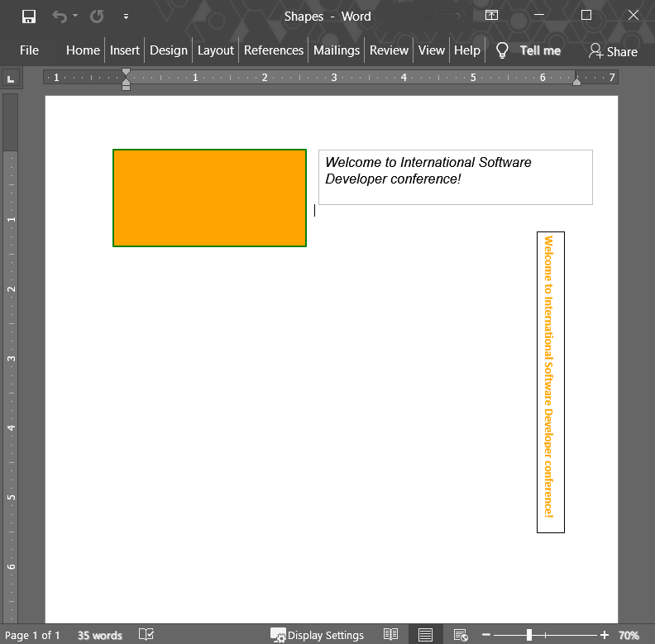
Task: Open Ribbon Display Options icon
Action: (491, 16)
